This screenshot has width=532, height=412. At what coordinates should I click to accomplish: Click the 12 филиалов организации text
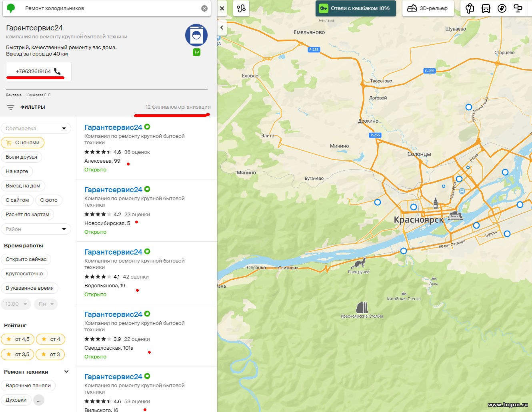(x=178, y=107)
